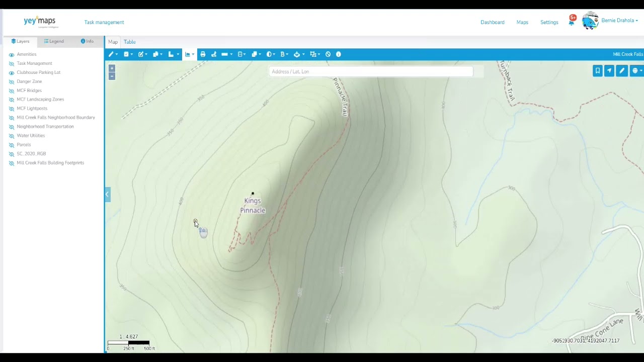Show the Water Utilities layer
Viewport: 644px width, 362px height.
coord(12,136)
